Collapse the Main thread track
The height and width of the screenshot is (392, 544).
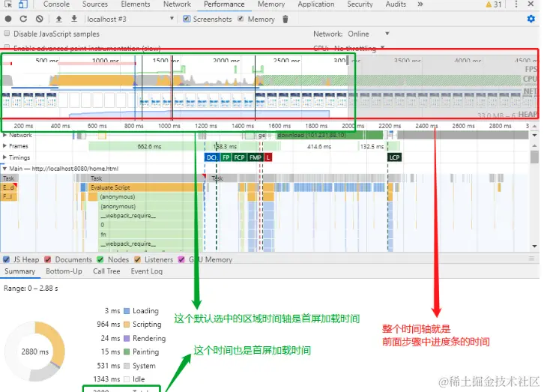coord(4,169)
